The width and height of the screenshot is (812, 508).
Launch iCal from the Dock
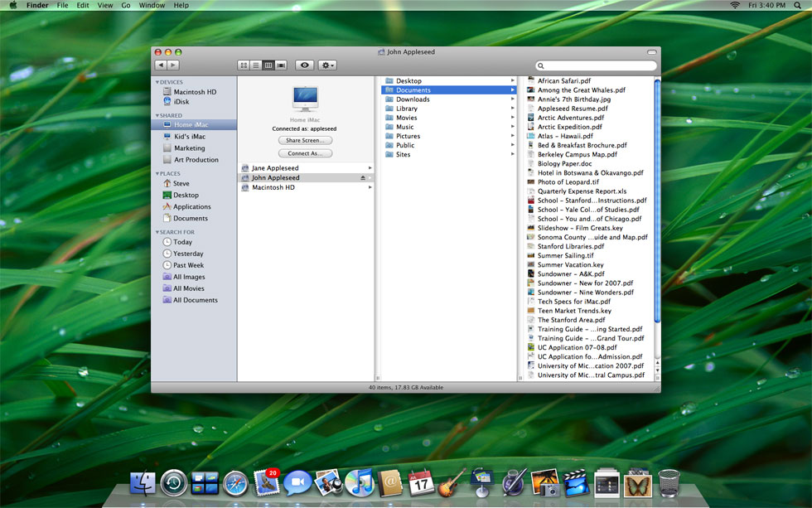click(x=421, y=482)
